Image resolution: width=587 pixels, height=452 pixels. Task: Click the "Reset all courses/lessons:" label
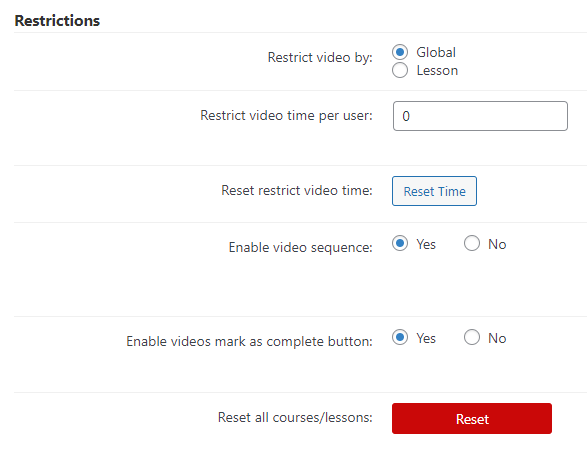point(295,417)
